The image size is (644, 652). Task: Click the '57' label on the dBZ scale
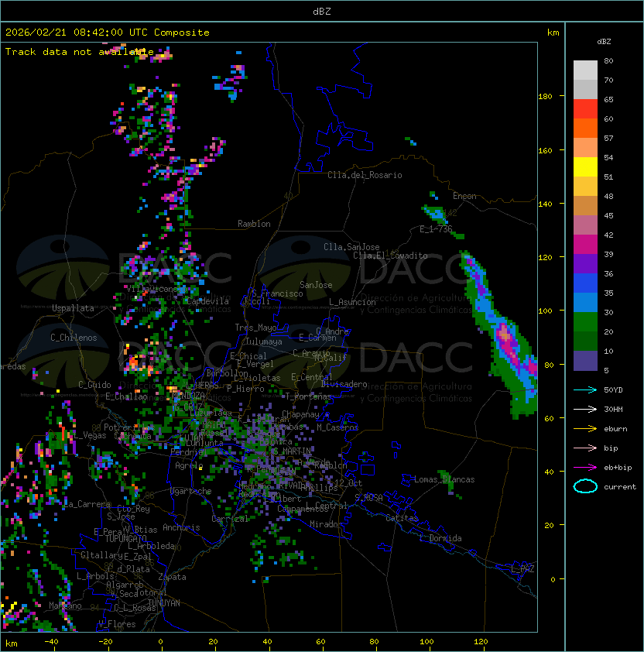tap(608, 138)
